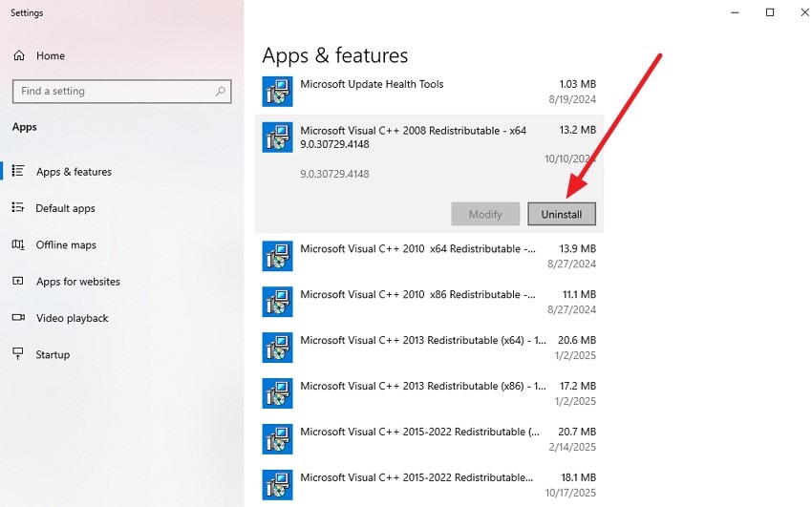Select Visual C++ 2015-2022 entry dated 10/17/2025
Screen dimensions: 812x507
429,485
